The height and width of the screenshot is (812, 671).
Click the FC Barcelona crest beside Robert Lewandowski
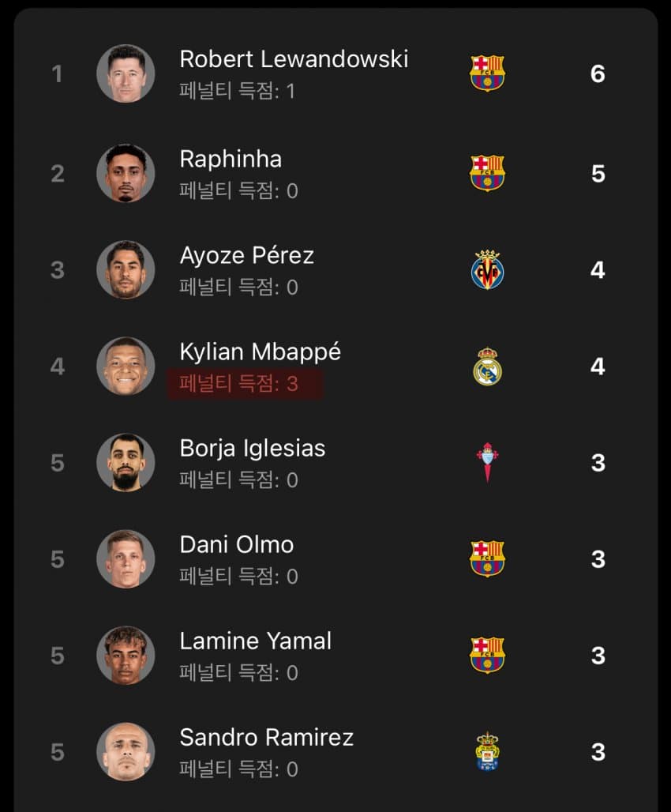tap(487, 73)
